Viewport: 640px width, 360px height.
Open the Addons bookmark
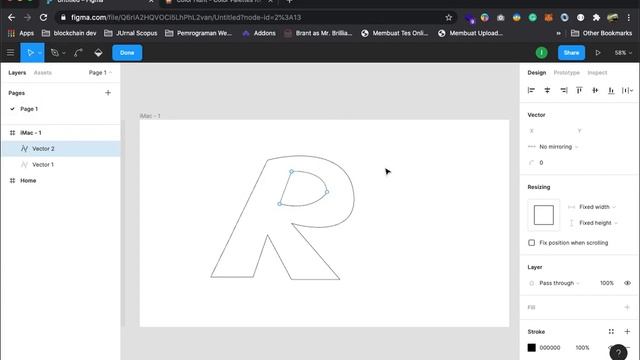[259, 33]
